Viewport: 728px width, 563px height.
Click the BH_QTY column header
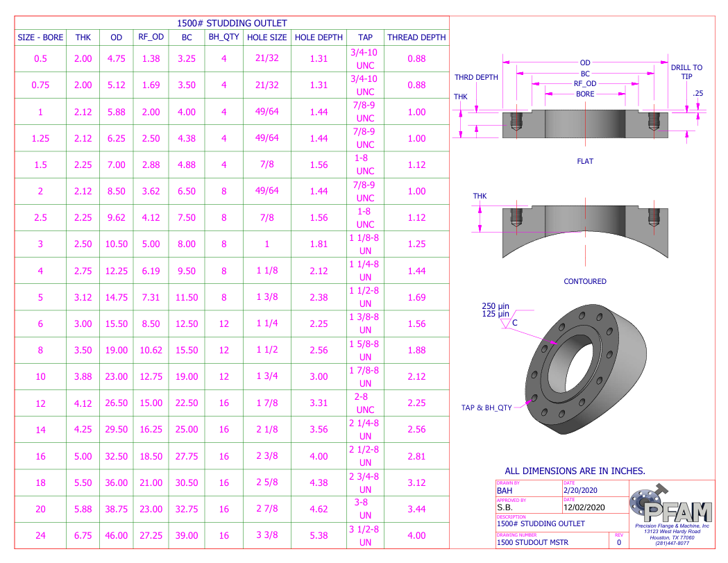tap(223, 37)
